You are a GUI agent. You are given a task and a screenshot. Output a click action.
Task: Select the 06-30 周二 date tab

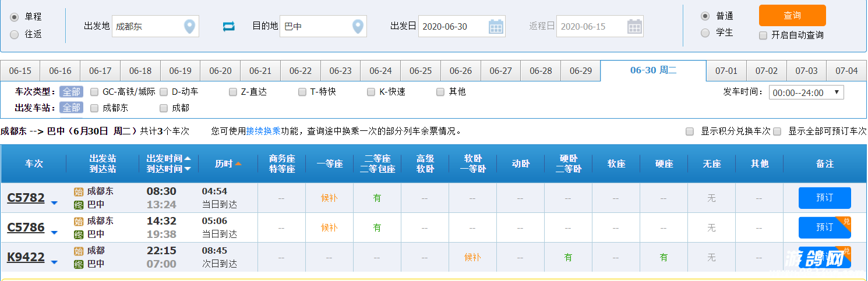[x=654, y=70]
